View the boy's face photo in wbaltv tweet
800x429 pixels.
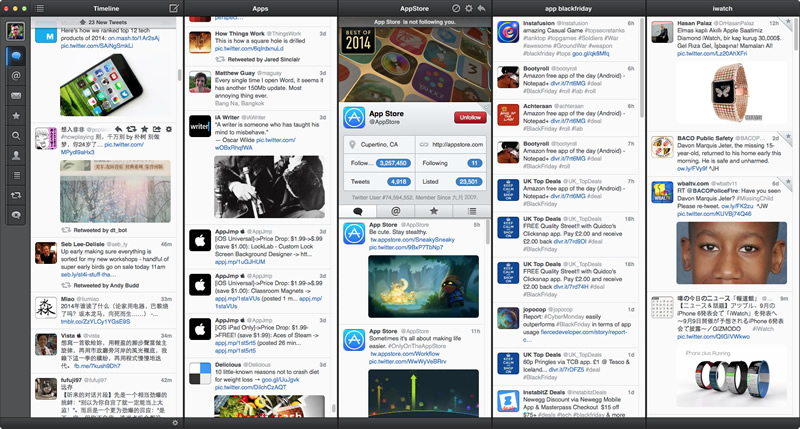pos(731,253)
